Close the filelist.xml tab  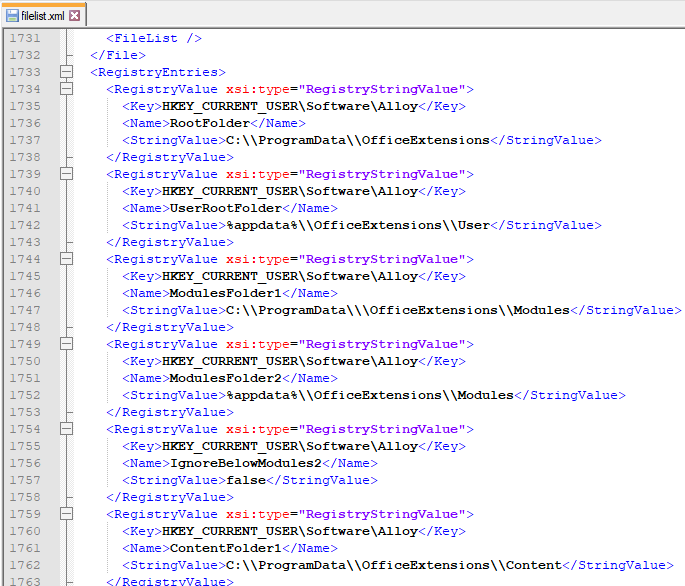point(75,16)
